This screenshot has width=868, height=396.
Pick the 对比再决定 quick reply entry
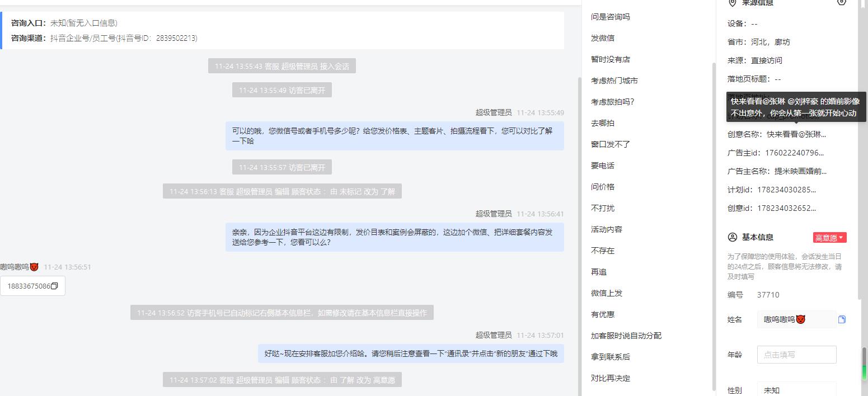(611, 378)
